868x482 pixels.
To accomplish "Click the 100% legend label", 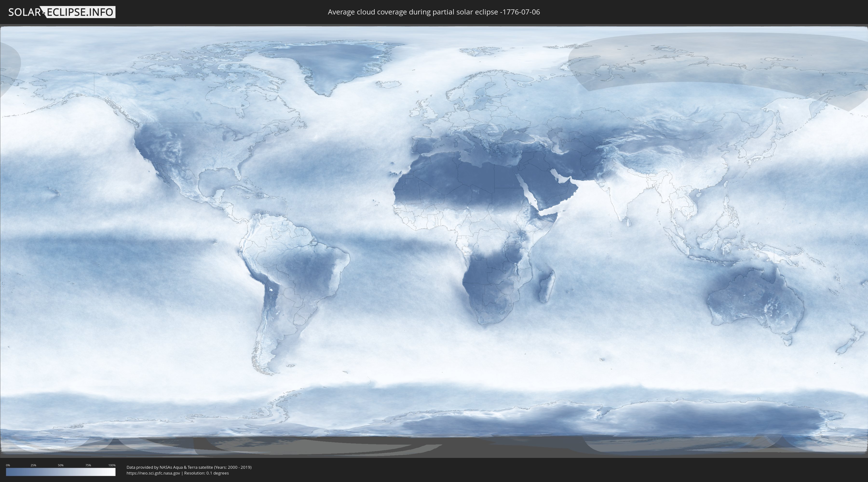I will pyautogui.click(x=112, y=465).
